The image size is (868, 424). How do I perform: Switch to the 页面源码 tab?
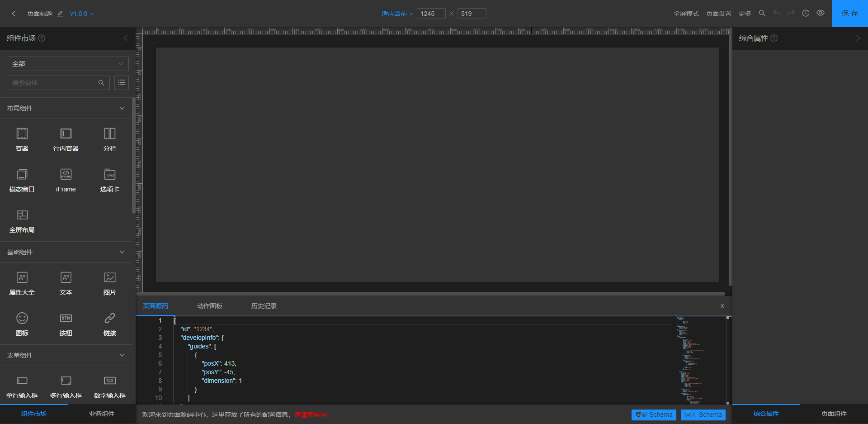156,306
